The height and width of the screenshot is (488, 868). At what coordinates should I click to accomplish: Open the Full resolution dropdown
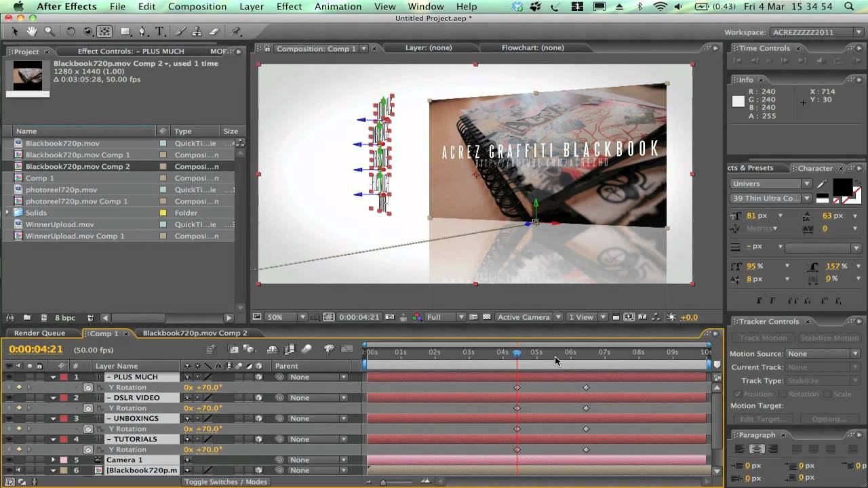[x=445, y=317]
